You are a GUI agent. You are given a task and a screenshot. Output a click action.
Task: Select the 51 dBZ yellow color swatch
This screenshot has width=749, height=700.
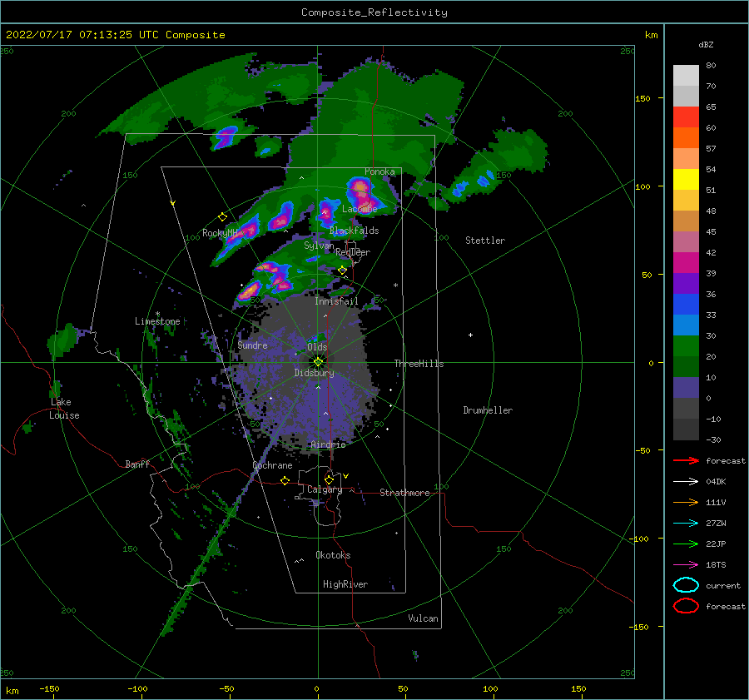(686, 179)
